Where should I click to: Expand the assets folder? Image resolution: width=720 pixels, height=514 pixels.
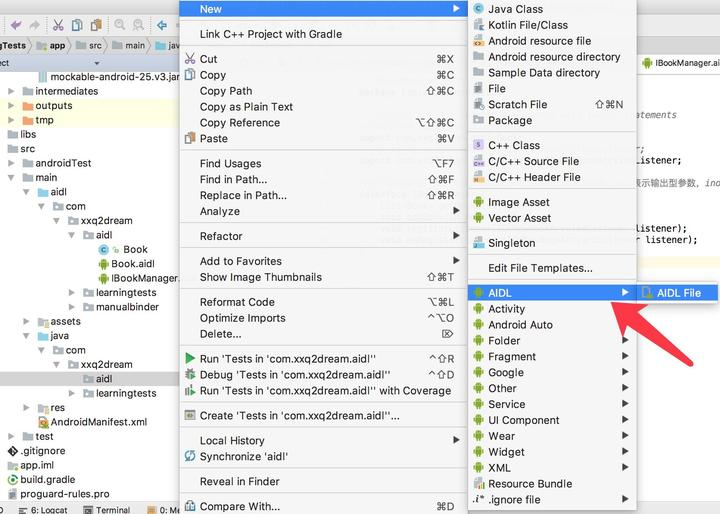[x=26, y=322]
